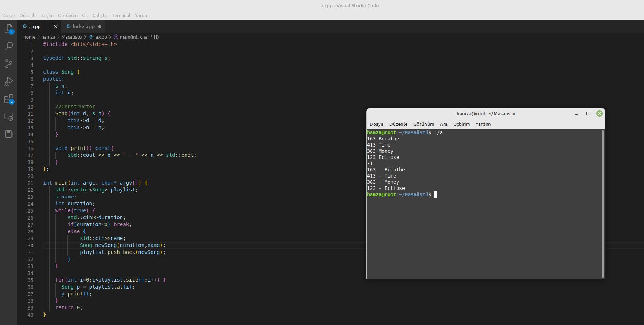644x325 pixels.
Task: Click the home breadcrumb segment
Action: tap(30, 37)
